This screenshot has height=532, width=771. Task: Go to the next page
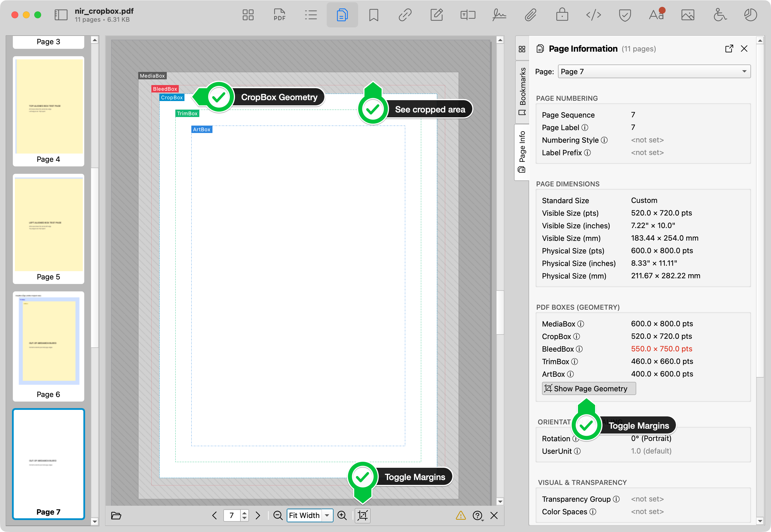tap(258, 516)
